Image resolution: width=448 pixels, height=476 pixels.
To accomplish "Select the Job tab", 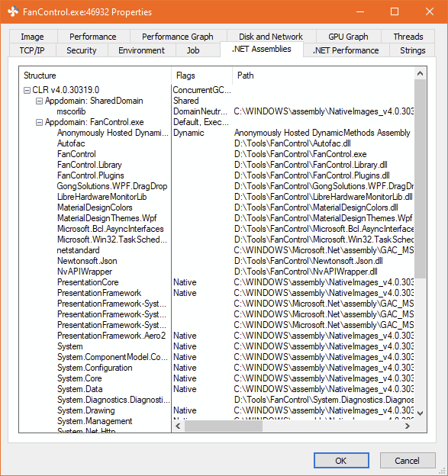I will pos(193,50).
